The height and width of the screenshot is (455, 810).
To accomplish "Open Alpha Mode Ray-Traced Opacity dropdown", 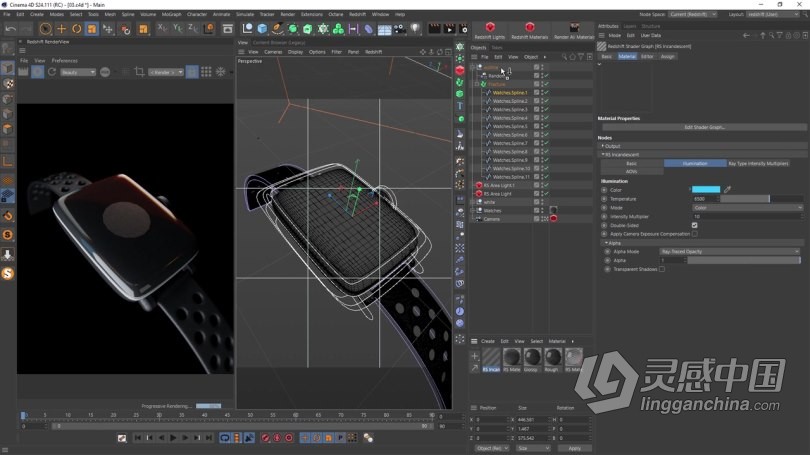I will click(730, 252).
